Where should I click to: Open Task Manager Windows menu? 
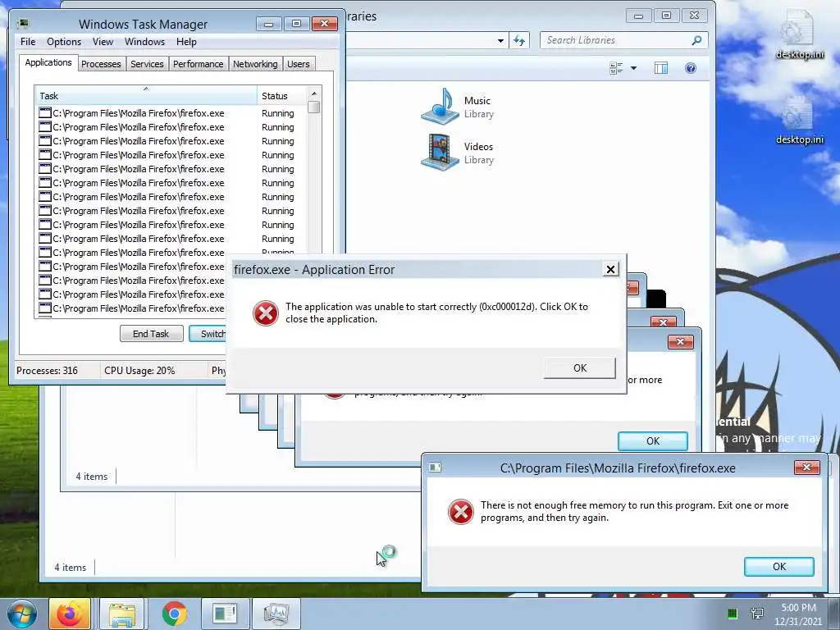tap(144, 42)
